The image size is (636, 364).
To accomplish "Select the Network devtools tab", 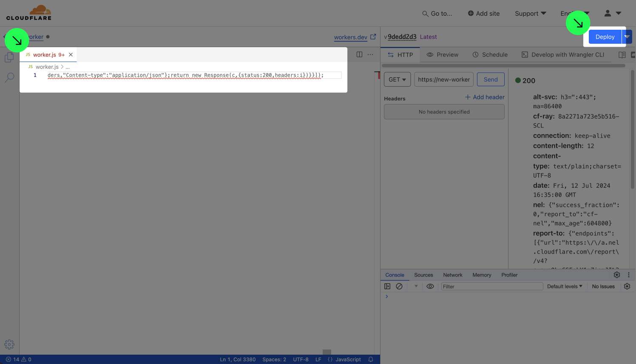I will tap(453, 275).
